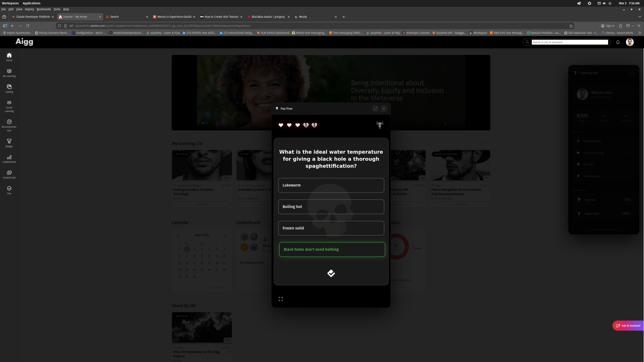Screen dimensions: 644x362
Task: Go to Social Learning in the sidebar
Action: pos(9,106)
